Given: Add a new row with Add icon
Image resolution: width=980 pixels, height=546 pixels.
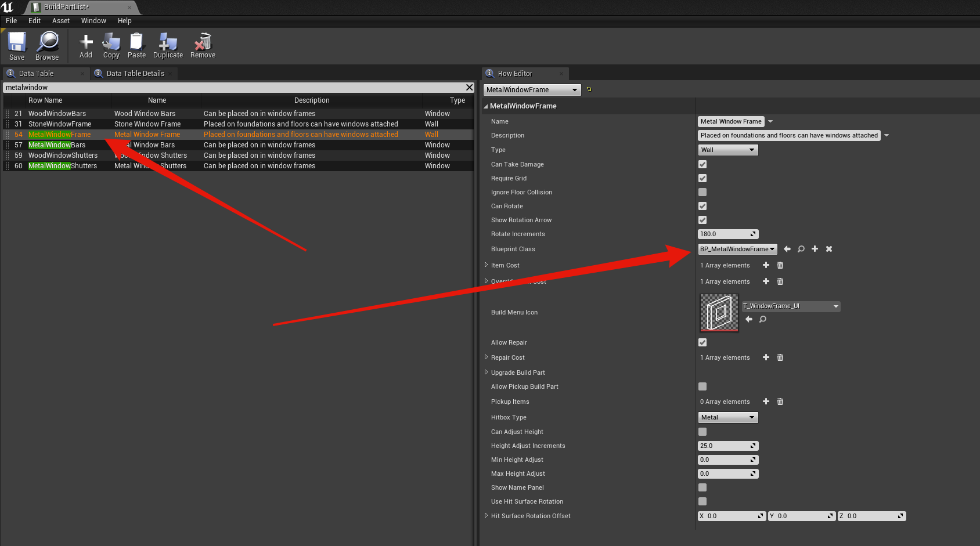Looking at the screenshot, I should point(86,46).
